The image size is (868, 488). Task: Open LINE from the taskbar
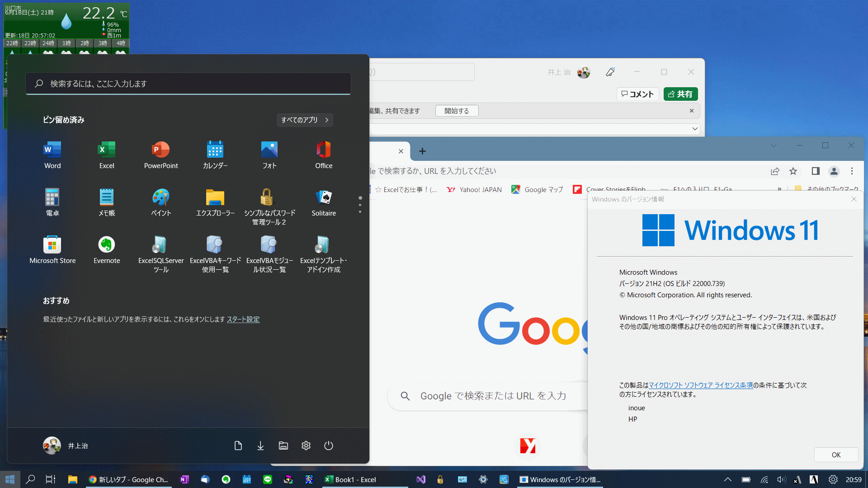click(x=268, y=479)
